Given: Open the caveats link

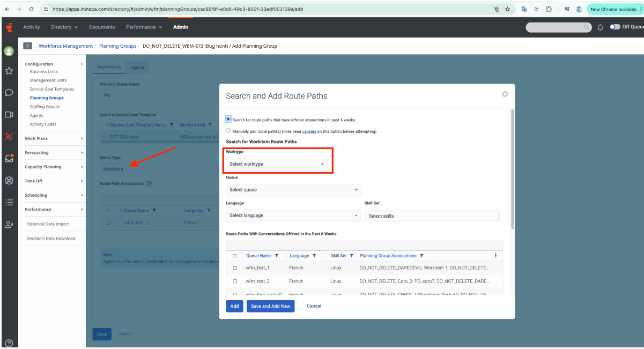Looking at the screenshot, I should point(309,131).
